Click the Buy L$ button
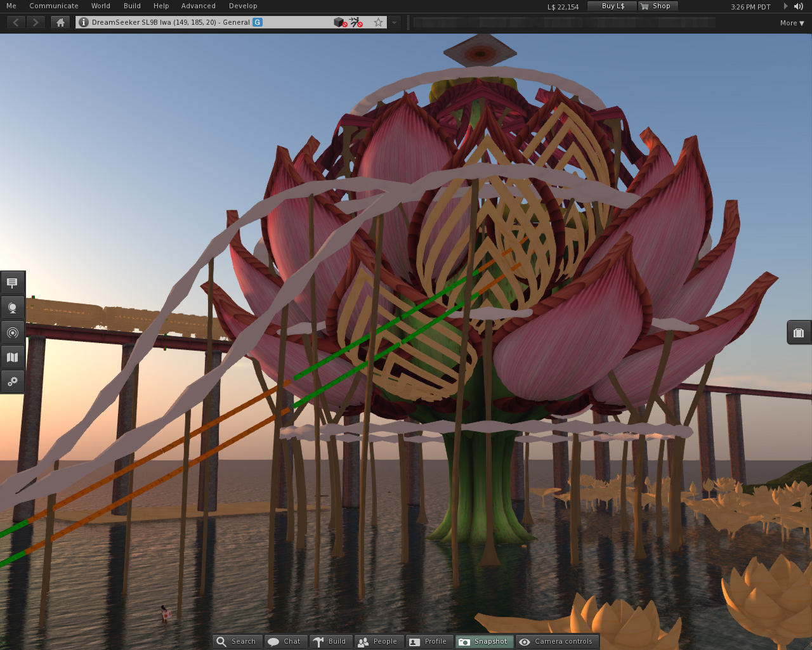The width and height of the screenshot is (812, 650). click(x=612, y=6)
